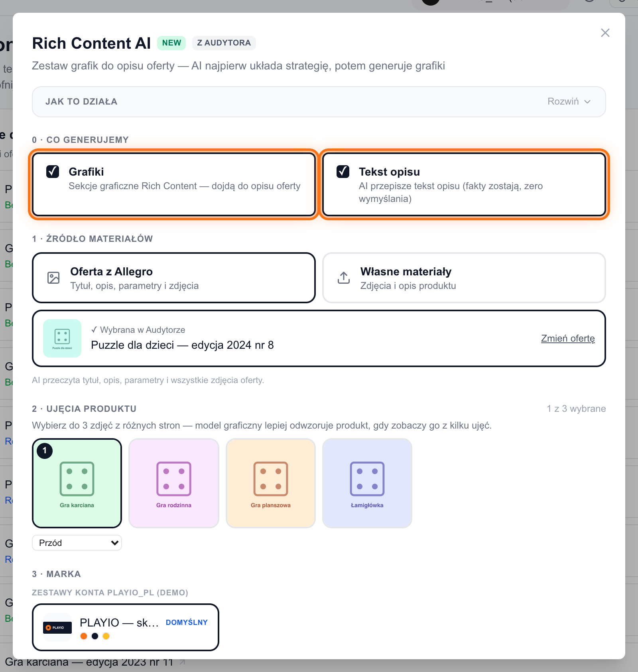Click the '1 z 3 wybrane' counter
The image size is (638, 672).
click(x=576, y=409)
